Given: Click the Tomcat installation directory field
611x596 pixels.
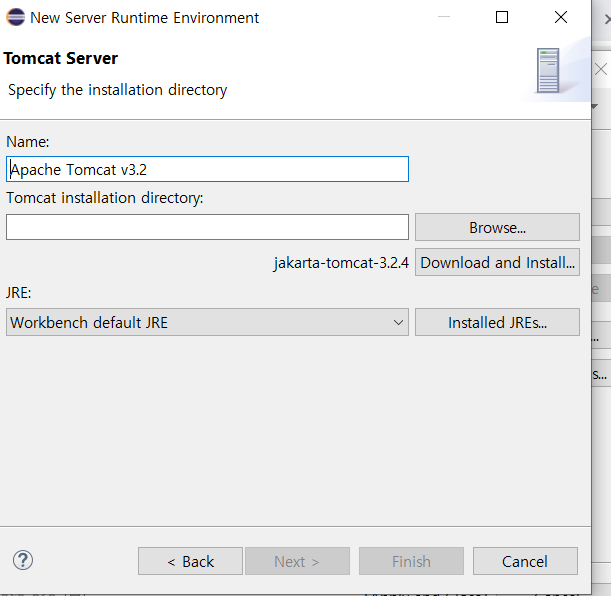Looking at the screenshot, I should pos(207,227).
